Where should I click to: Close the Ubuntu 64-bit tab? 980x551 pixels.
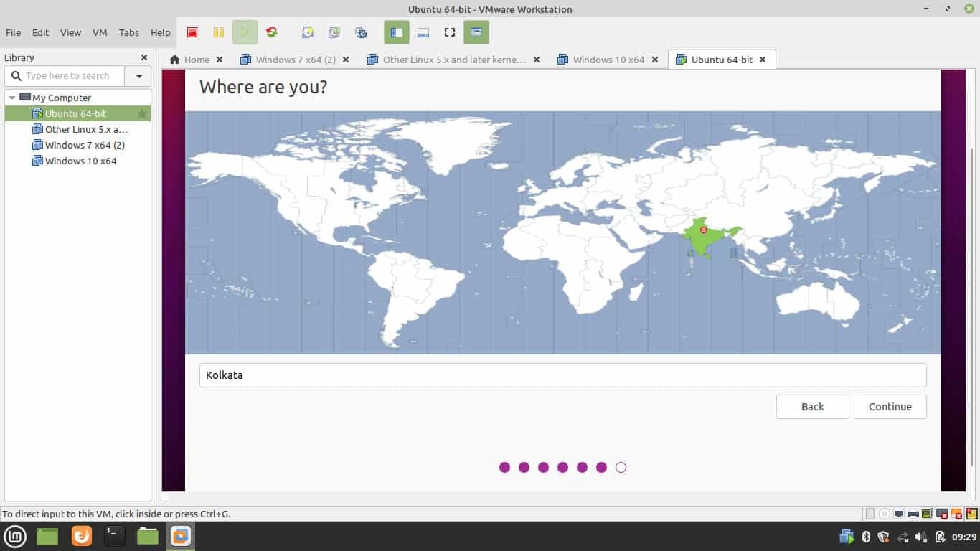coord(763,60)
